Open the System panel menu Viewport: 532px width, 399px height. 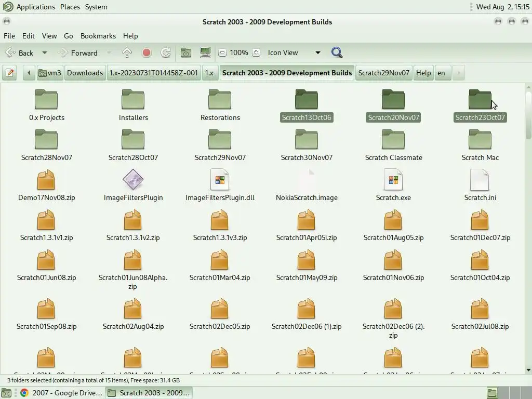96,7
